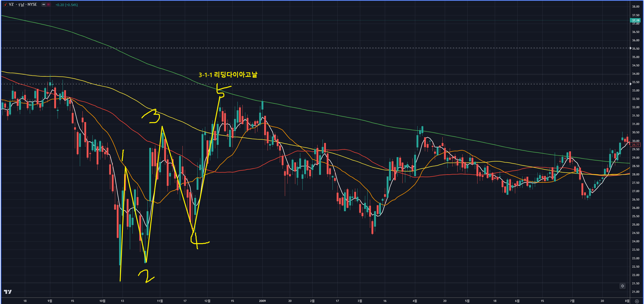Click the gray market status pill
Screen dimensions: 644x304
pyautogui.click(x=44, y=4)
